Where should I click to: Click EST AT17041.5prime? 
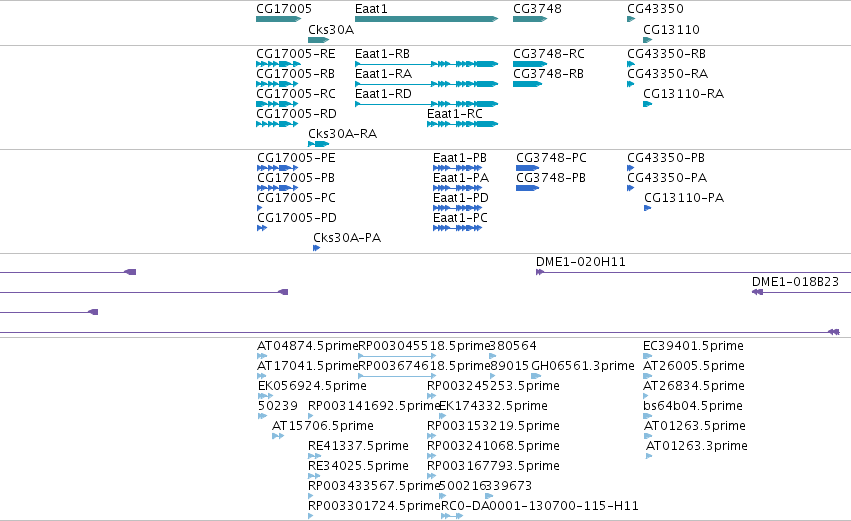262,376
